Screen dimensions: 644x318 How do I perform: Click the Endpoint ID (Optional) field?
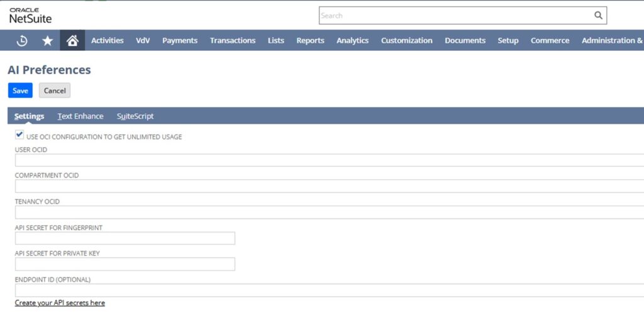(330, 290)
